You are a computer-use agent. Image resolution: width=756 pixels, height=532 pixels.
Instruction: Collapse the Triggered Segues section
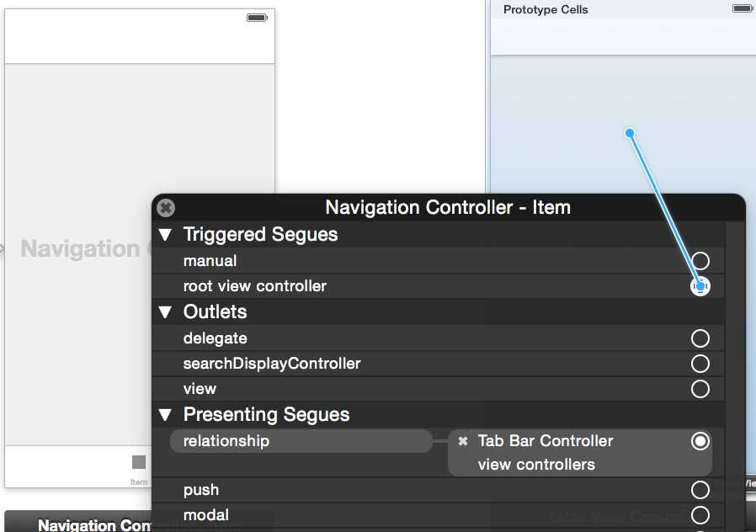165,235
